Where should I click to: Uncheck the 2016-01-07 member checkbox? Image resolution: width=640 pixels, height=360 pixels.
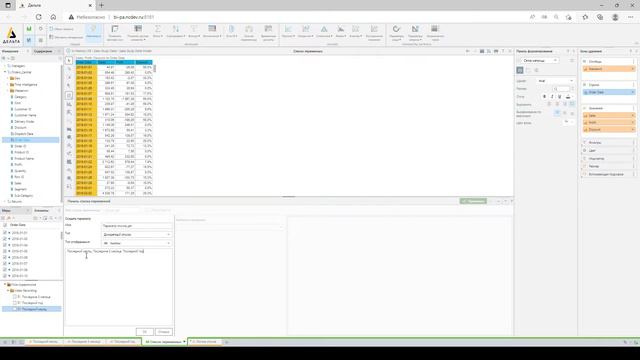[5, 263]
